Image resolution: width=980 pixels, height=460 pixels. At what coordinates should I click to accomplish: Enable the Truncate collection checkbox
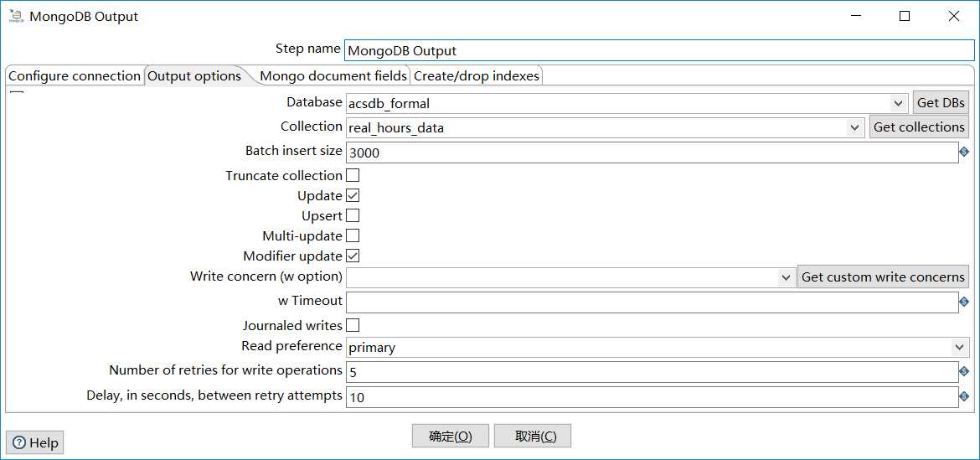pos(353,176)
